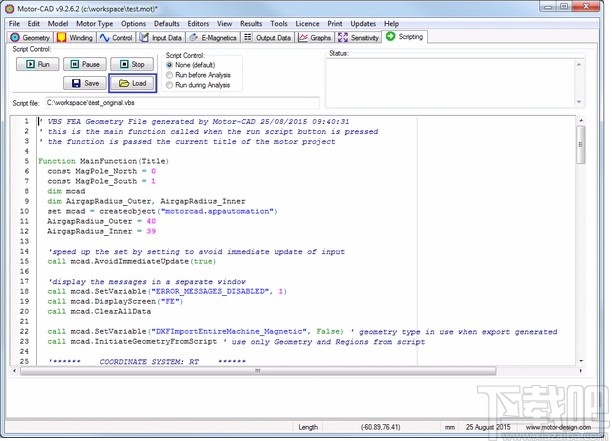Click line number 1 in gutter
Screen dimensions: 612x441
(x=27, y=121)
